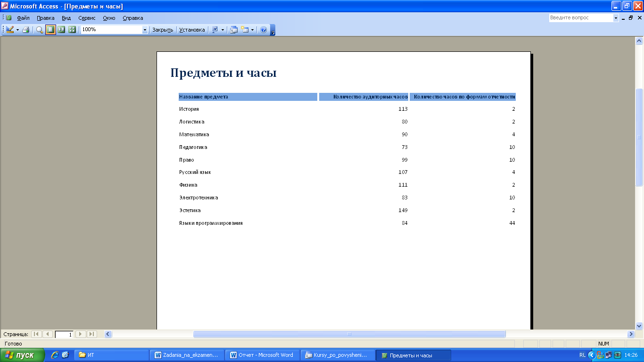
Task: Expand hidden tray icons arrow
Action: [x=591, y=355]
